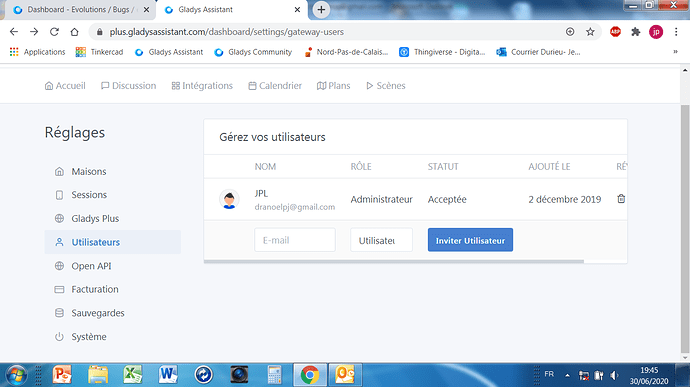
Task: Select Système in settings sidebar
Action: 113,337
